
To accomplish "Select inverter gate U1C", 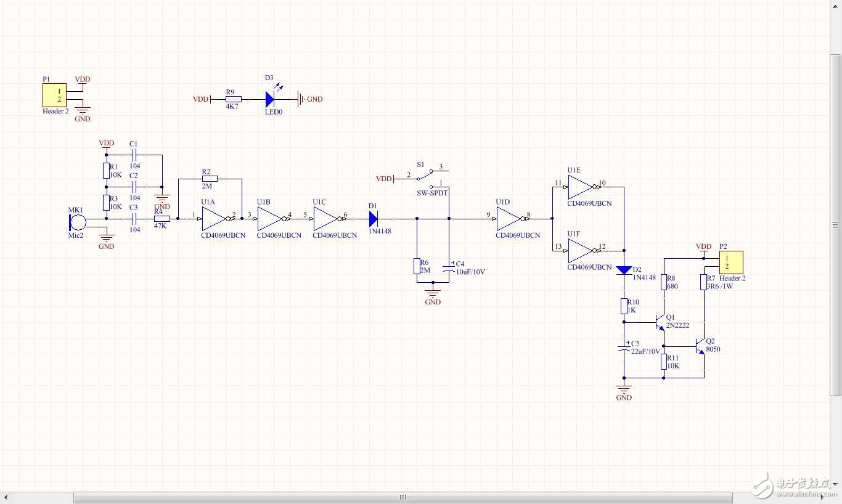I will click(327, 219).
